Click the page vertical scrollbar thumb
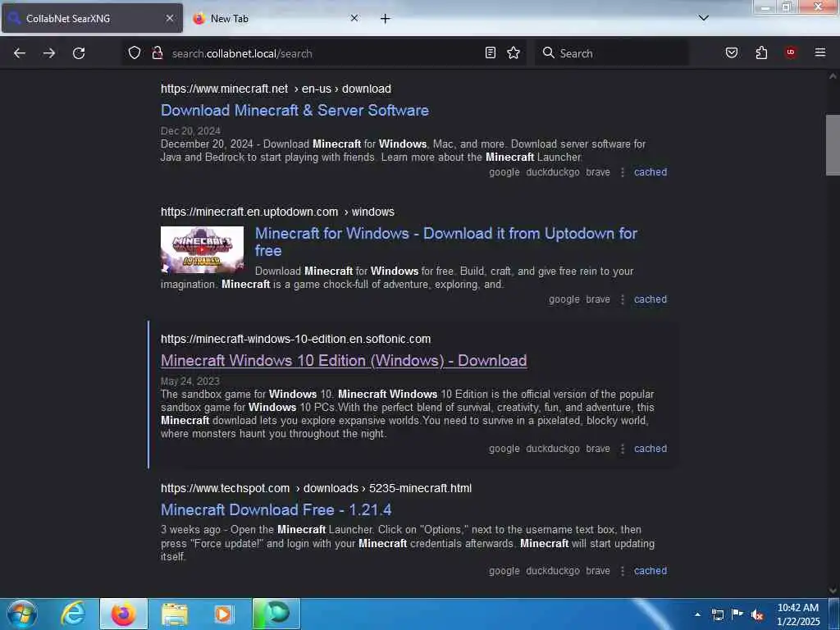The height and width of the screenshot is (630, 840). click(833, 144)
